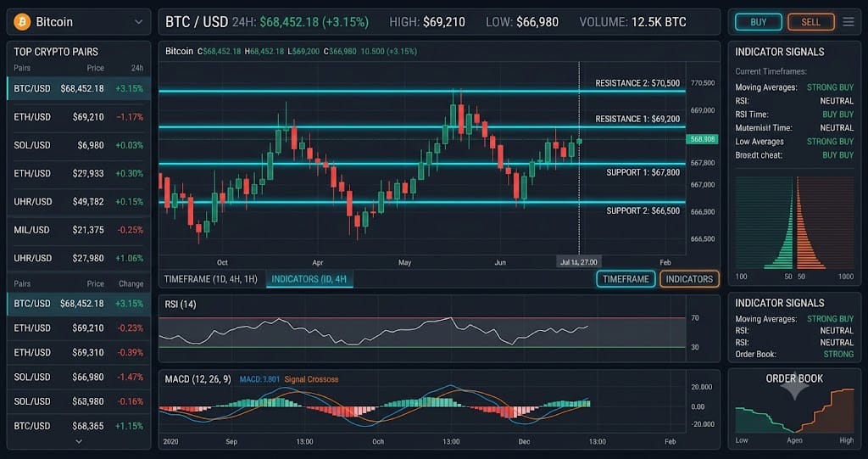Image resolution: width=868 pixels, height=459 pixels.
Task: Click the blue MACD: 3.801 legend
Action: click(259, 380)
